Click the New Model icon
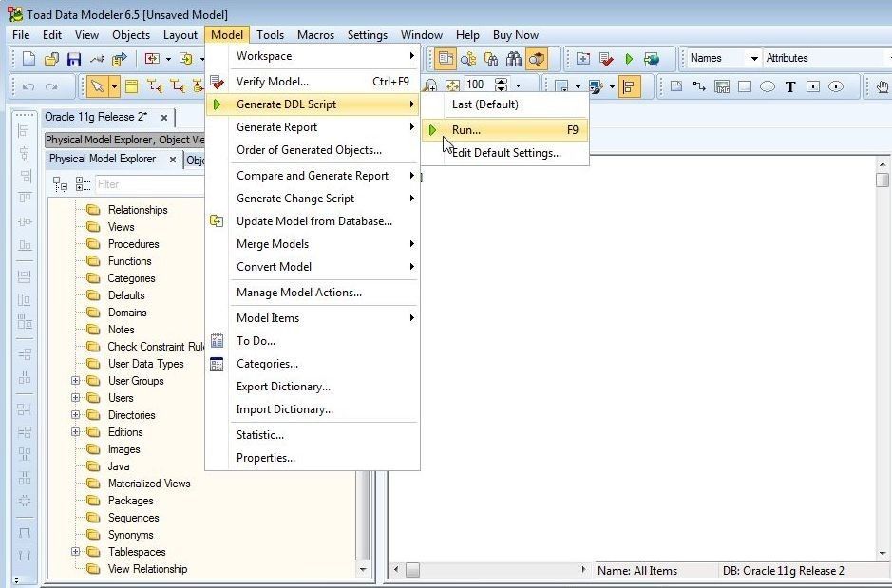892x588 pixels. point(28,59)
